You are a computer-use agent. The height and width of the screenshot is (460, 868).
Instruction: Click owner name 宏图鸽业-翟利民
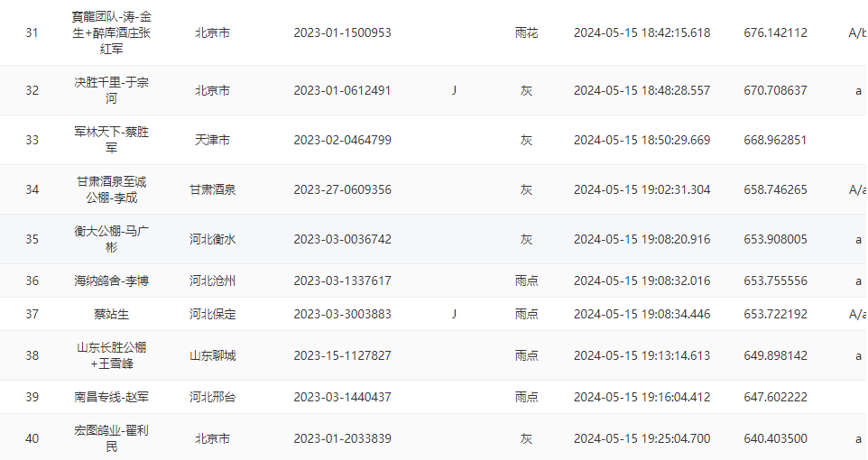coord(112,438)
